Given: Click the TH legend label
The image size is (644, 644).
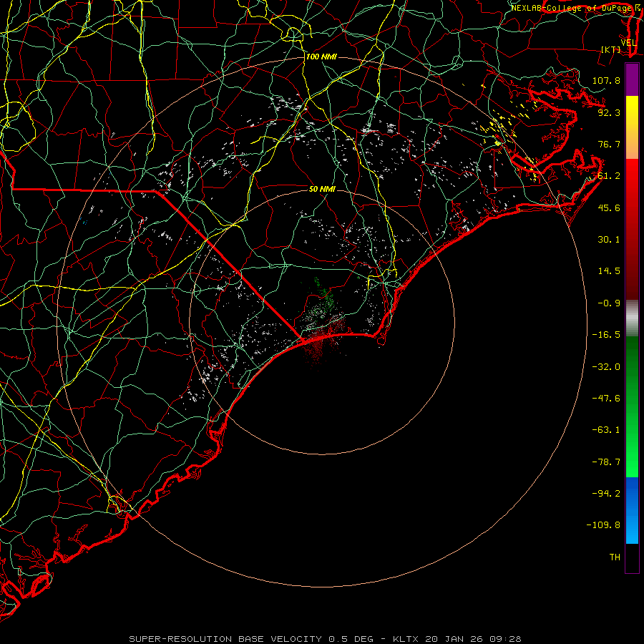Looking at the screenshot, I should point(615,557).
